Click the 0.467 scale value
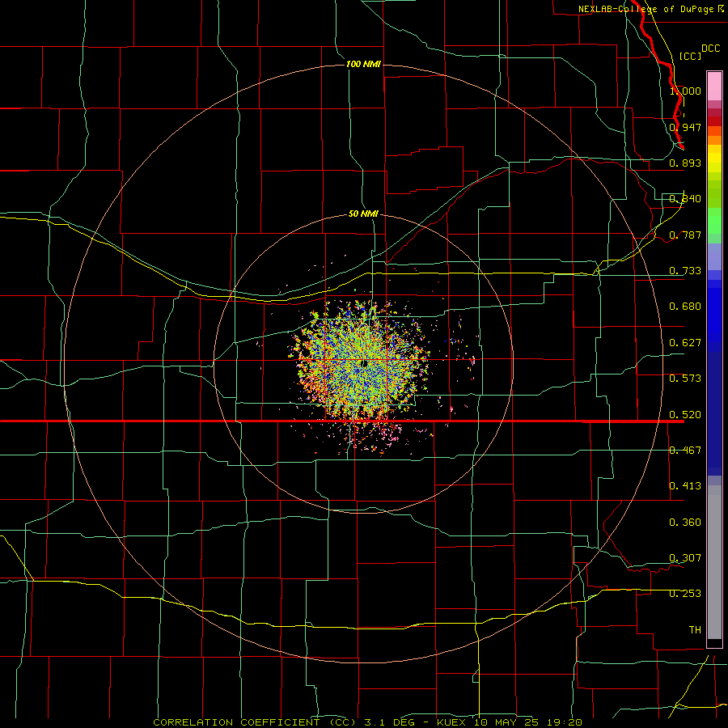This screenshot has width=728, height=728. (685, 451)
